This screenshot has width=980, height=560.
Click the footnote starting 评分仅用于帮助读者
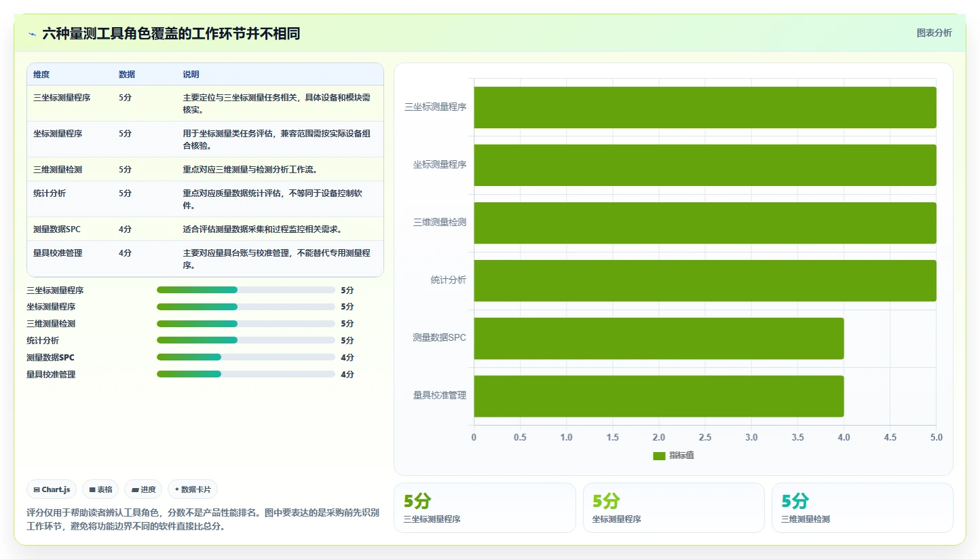(203, 519)
